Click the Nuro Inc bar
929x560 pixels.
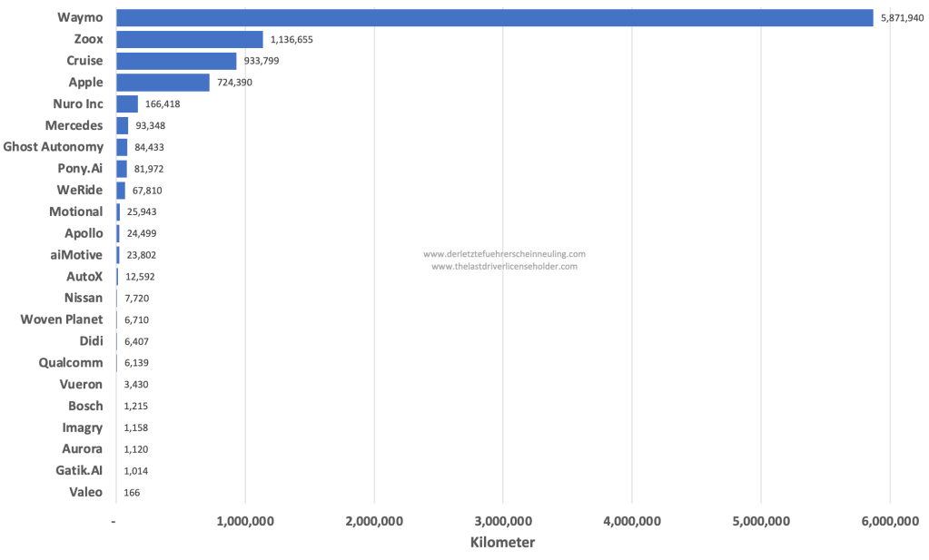(127, 104)
